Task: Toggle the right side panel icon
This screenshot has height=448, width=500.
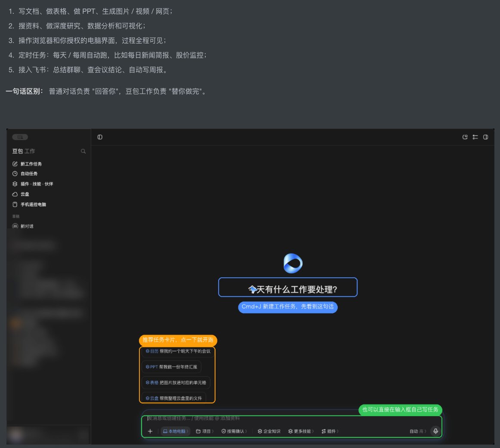Action: click(x=485, y=137)
